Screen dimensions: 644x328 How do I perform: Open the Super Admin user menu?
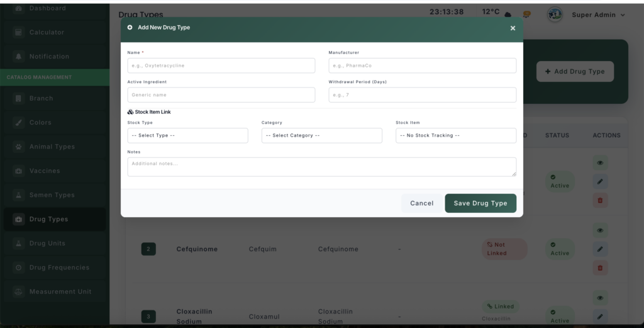click(x=598, y=14)
